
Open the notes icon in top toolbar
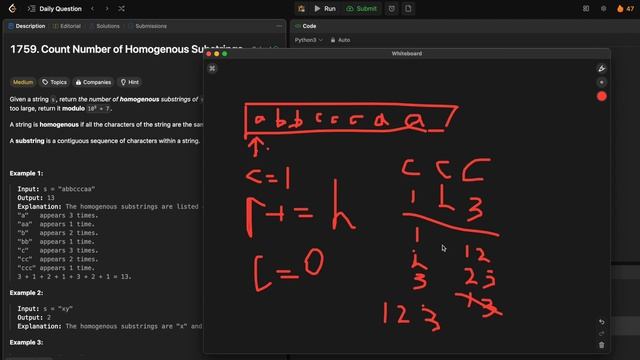click(x=408, y=9)
